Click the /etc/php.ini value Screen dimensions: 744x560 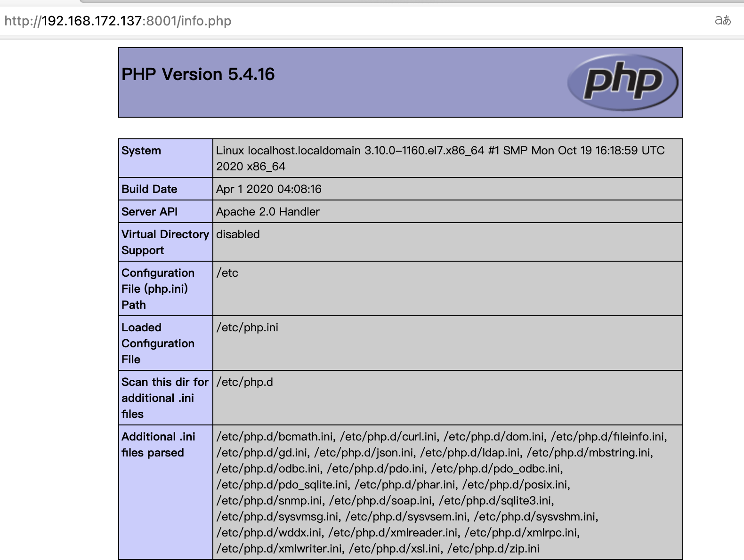click(x=247, y=328)
